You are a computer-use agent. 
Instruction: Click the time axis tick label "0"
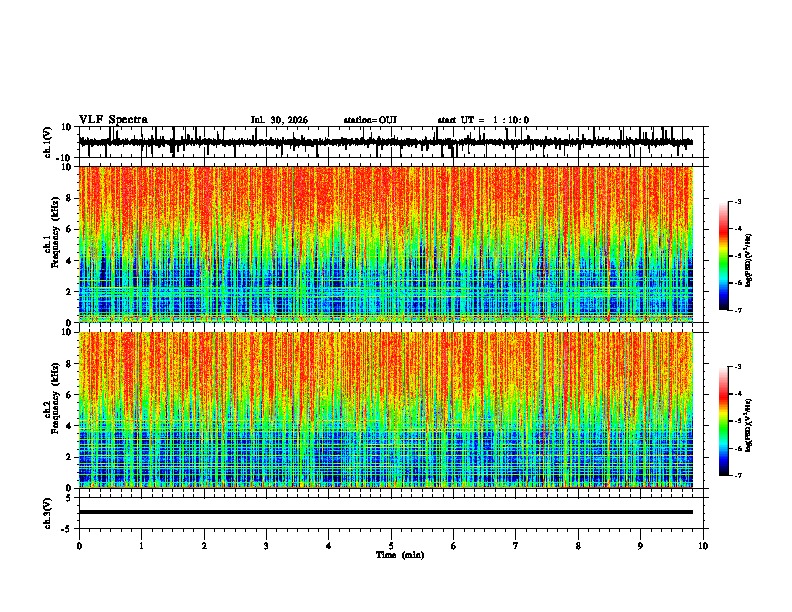tap(79, 546)
